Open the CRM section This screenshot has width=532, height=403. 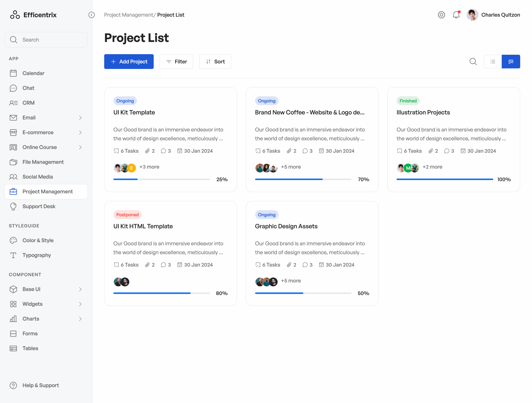pos(29,103)
